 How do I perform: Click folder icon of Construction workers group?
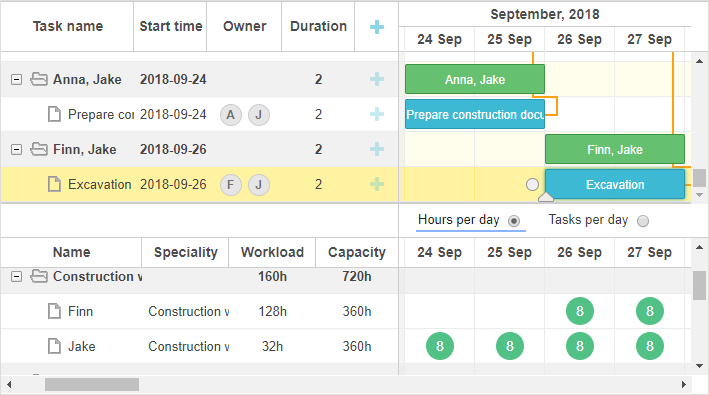(x=39, y=276)
